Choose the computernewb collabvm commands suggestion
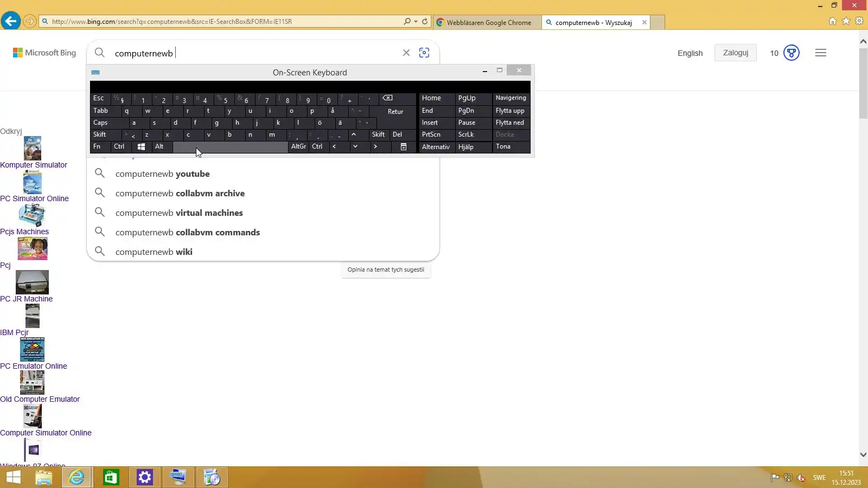The image size is (868, 488). tap(263, 232)
